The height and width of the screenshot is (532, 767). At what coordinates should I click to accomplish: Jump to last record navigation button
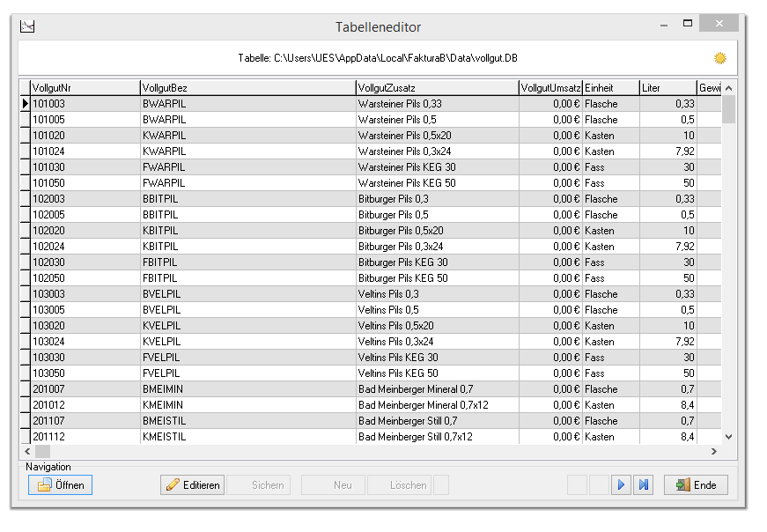tap(643, 485)
